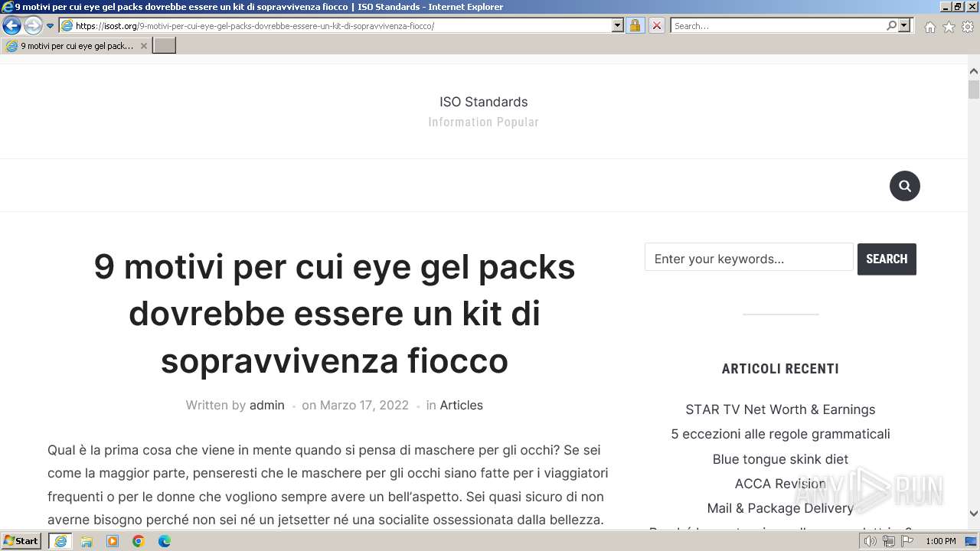The image size is (980, 551).
Task: Click the 1:00 PM system clock
Action: click(940, 541)
